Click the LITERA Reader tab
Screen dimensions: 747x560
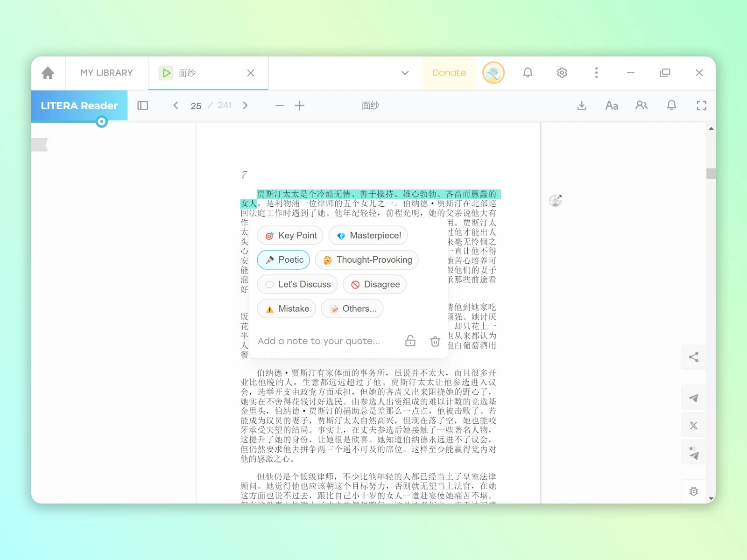[79, 105]
